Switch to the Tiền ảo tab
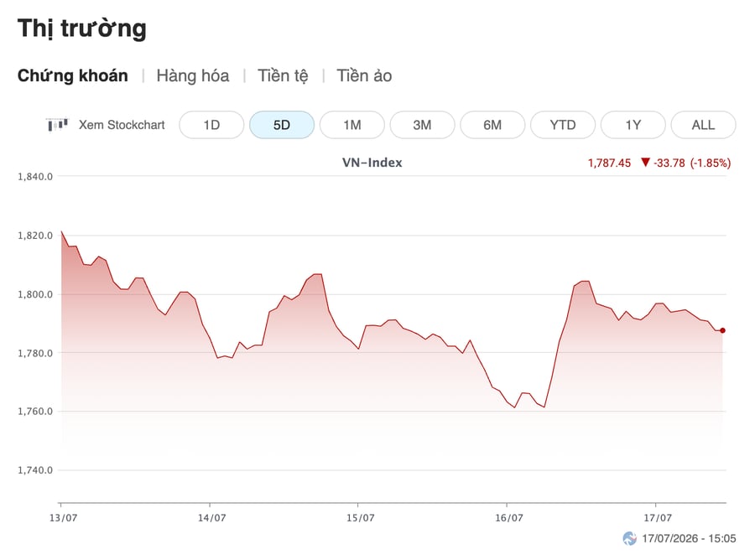 [x=364, y=75]
